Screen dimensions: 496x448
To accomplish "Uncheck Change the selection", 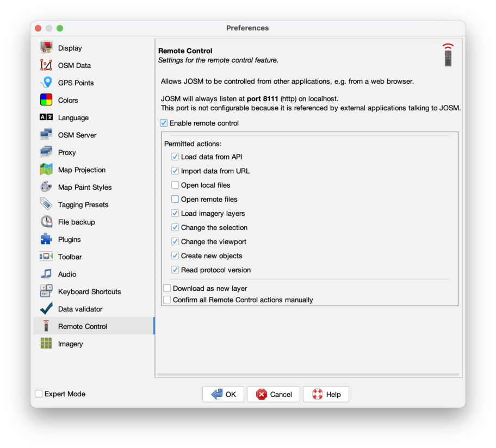I will (x=175, y=227).
